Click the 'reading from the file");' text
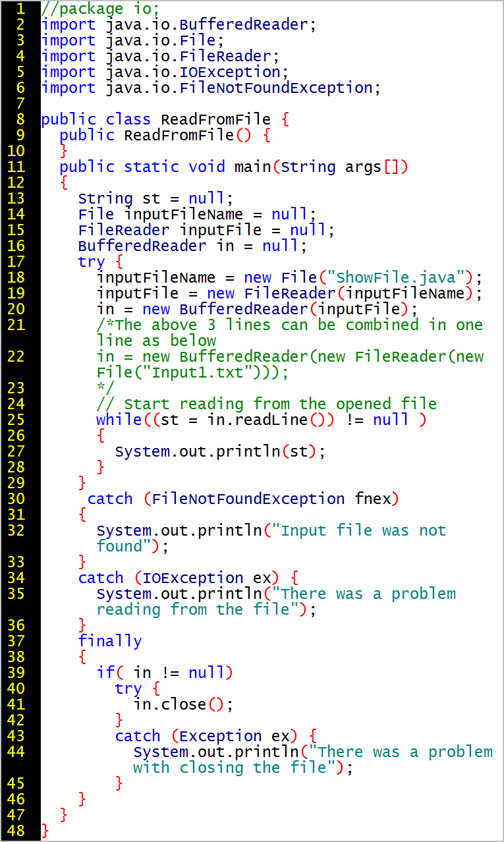Image resolution: width=504 pixels, height=842 pixels. tap(206, 610)
